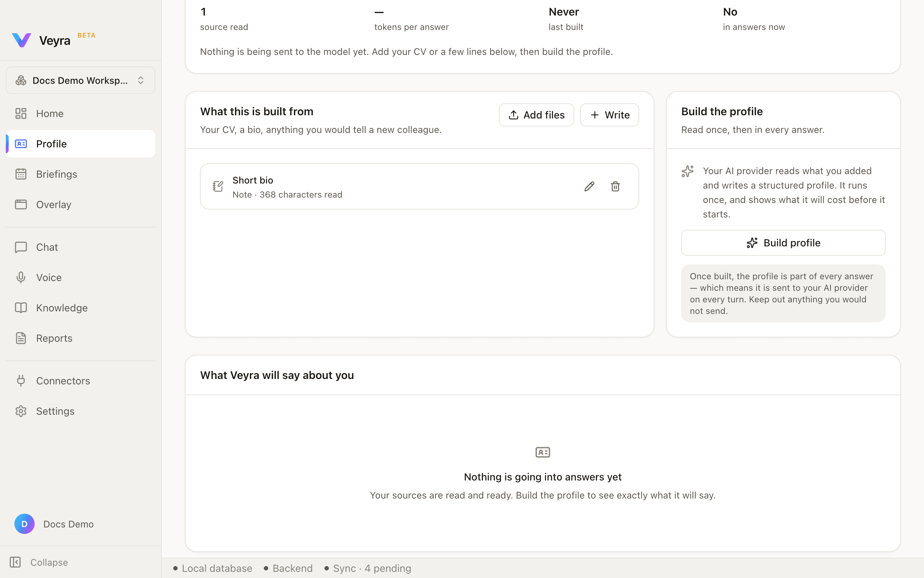Click the Briefings calendar icon
This screenshot has width=924, height=578.
pyautogui.click(x=21, y=174)
